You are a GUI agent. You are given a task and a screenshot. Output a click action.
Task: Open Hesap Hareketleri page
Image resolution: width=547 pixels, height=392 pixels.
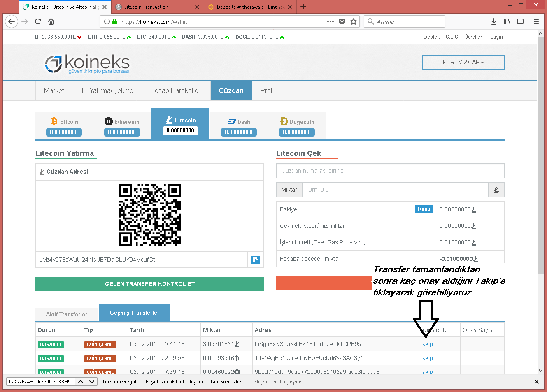coord(176,91)
